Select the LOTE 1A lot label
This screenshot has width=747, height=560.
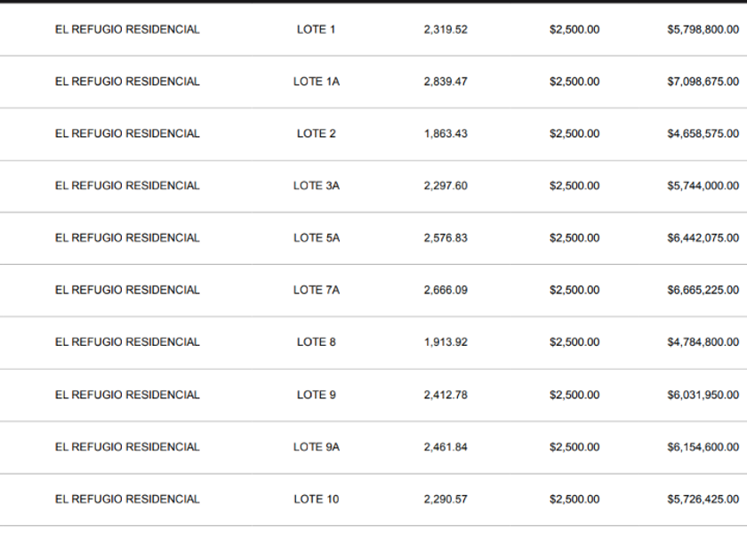[316, 82]
